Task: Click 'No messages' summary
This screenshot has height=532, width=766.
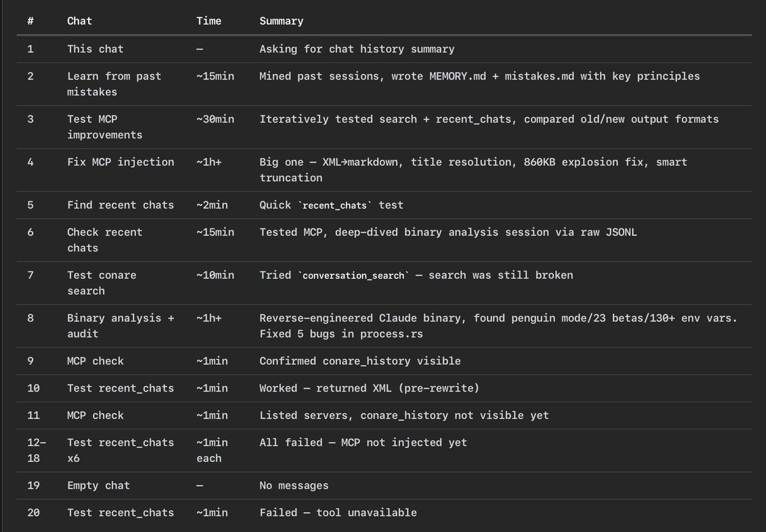Action: [294, 485]
